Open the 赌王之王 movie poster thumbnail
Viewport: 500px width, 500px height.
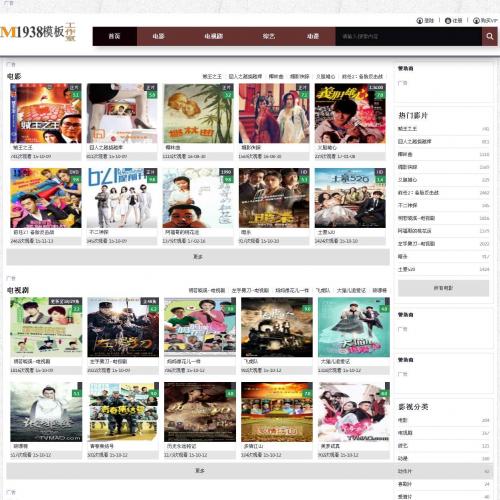click(46, 113)
